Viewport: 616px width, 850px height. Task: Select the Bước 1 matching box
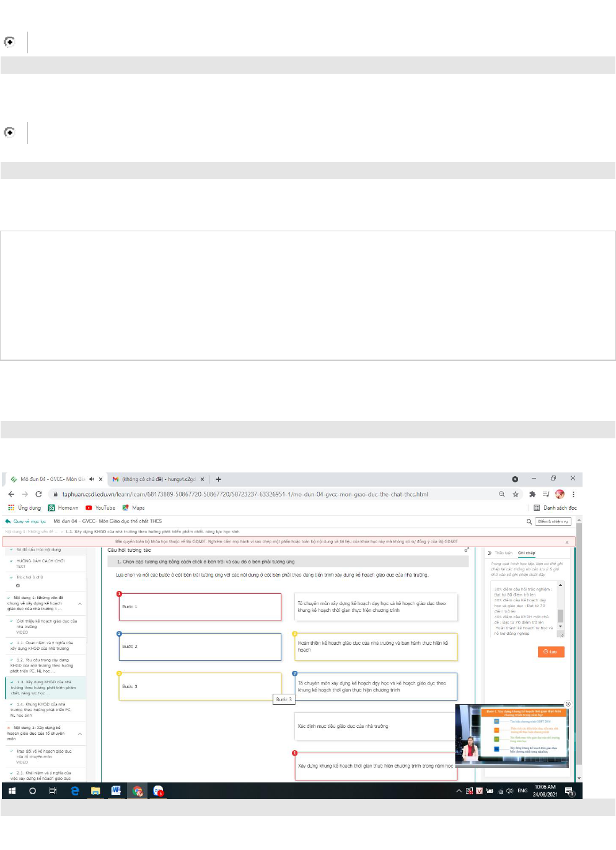tap(200, 606)
